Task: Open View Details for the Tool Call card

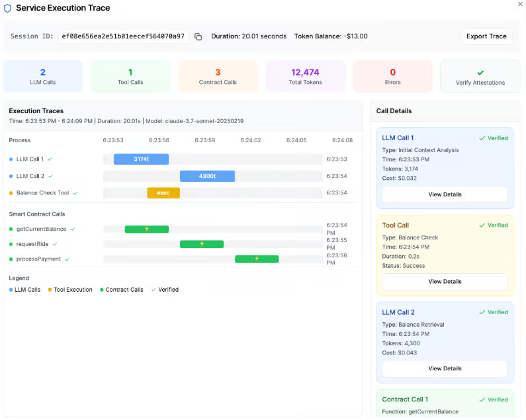Action: pyautogui.click(x=445, y=281)
